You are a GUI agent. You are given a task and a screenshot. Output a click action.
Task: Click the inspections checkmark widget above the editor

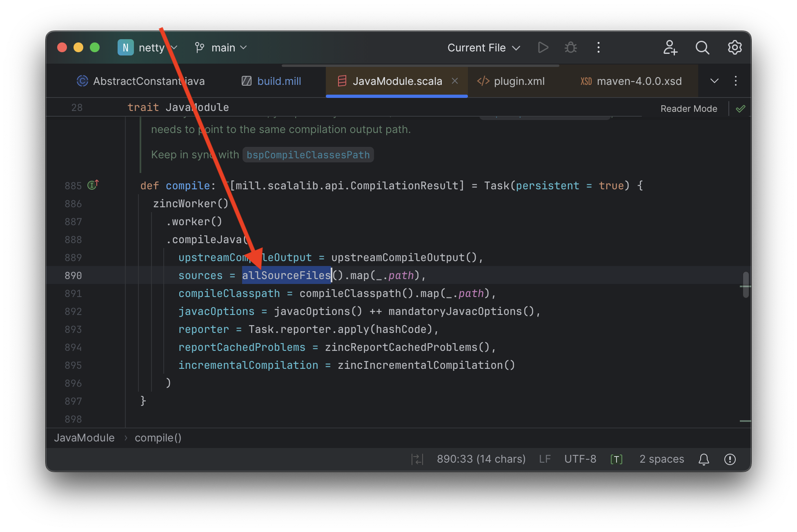point(740,108)
